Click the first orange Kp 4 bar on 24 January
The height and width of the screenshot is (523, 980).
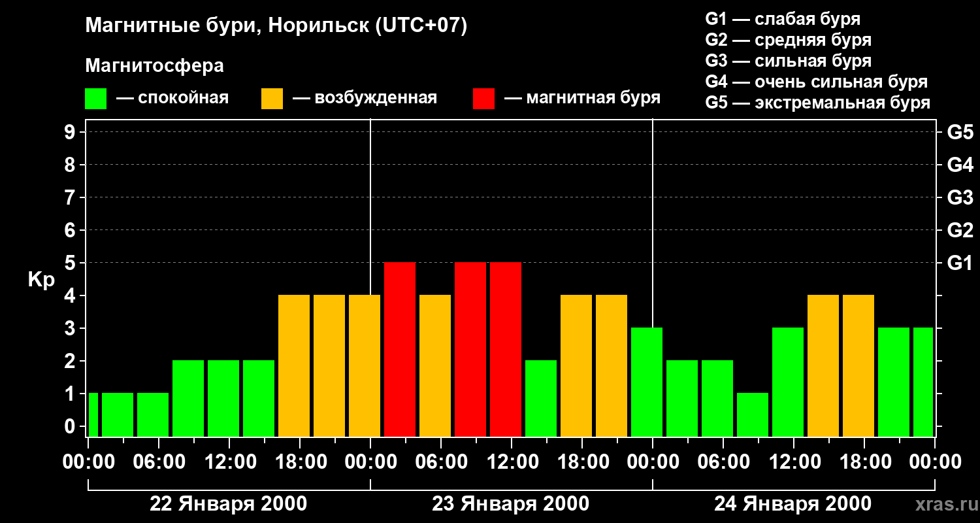click(x=823, y=365)
